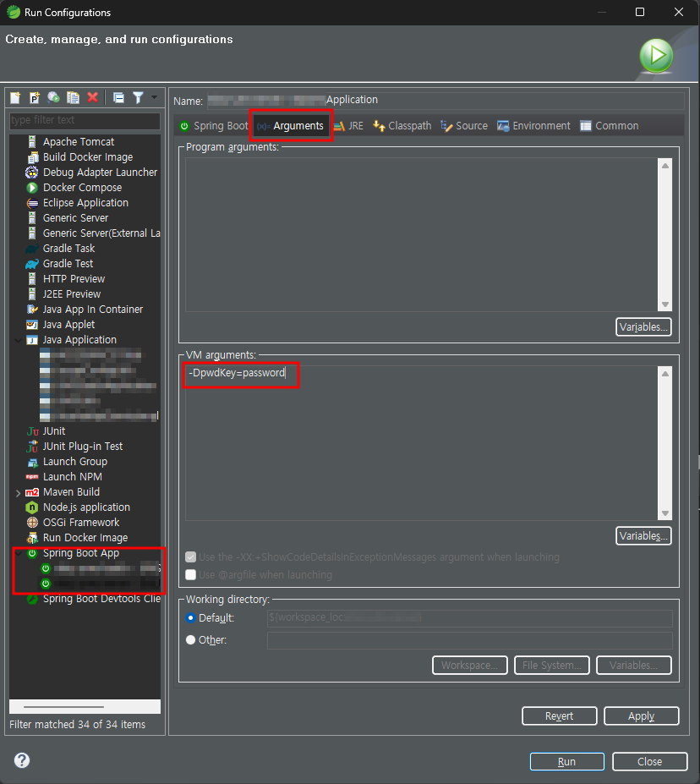Click the New launch configuration icon
This screenshot has height=784, width=700.
15,97
